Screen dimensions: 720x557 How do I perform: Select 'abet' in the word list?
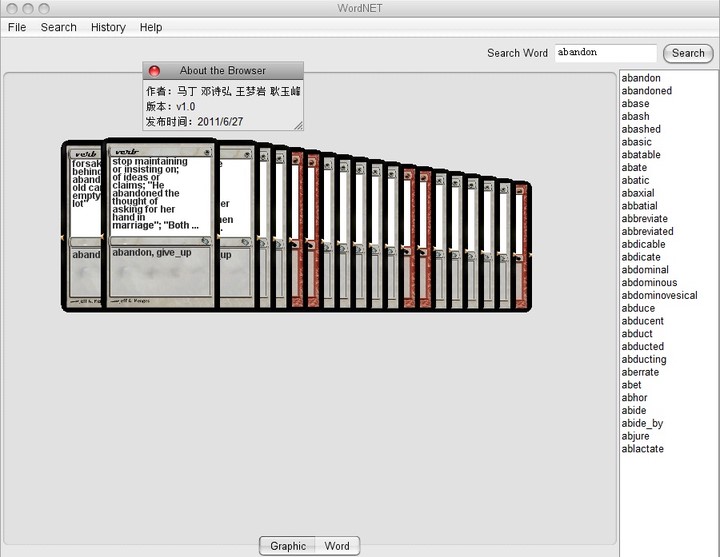[x=631, y=385]
